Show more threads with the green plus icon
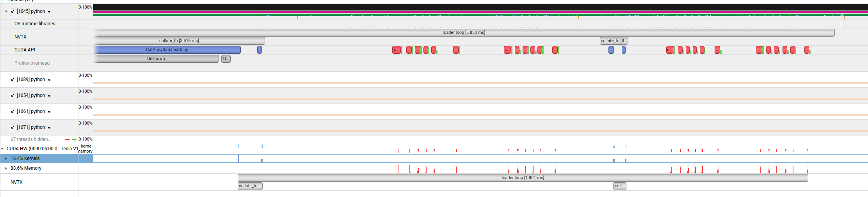 [x=74, y=139]
